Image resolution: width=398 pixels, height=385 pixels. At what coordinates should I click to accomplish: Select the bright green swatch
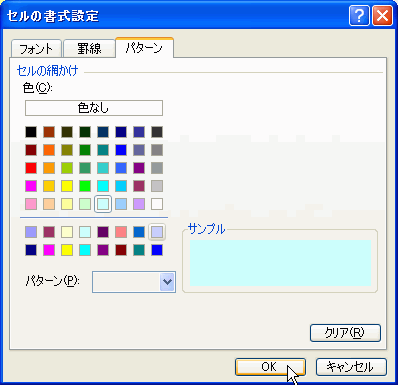pos(85,186)
